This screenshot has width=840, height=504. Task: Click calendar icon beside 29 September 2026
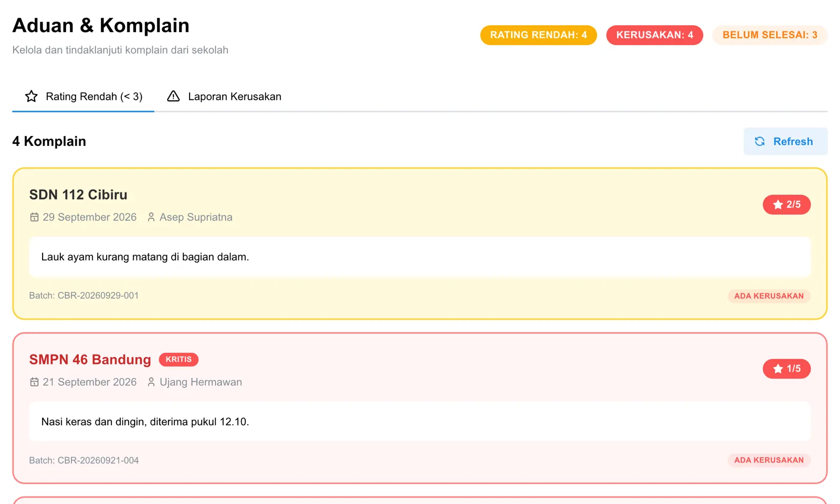34,217
